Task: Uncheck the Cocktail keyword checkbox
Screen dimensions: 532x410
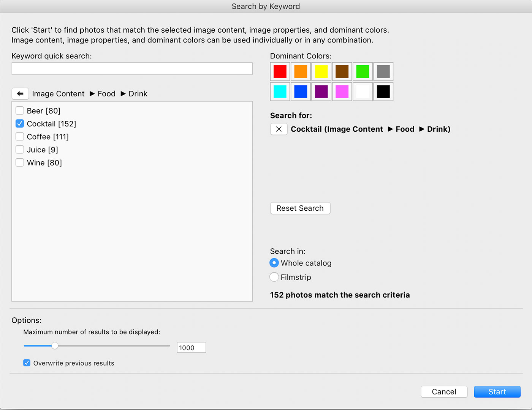Action: point(20,124)
